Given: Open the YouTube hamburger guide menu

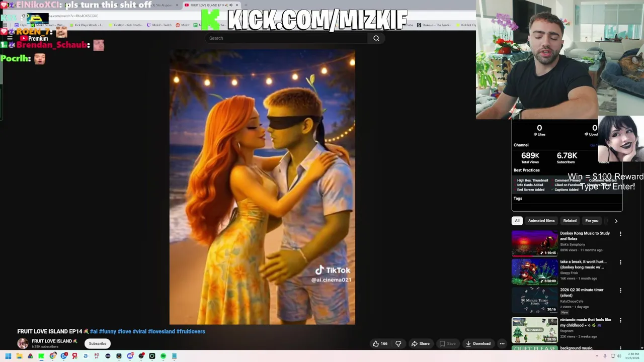Looking at the screenshot, I should pyautogui.click(x=10, y=38).
